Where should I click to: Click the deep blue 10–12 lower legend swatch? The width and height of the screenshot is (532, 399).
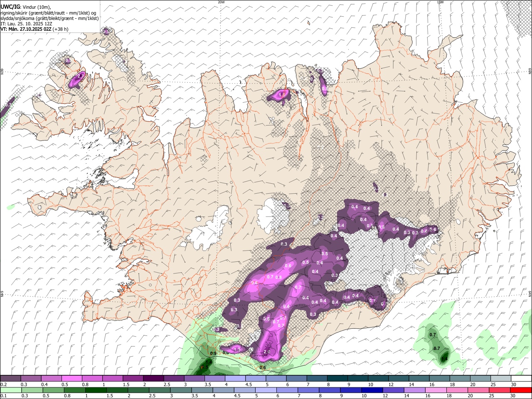pyautogui.click(x=371, y=390)
